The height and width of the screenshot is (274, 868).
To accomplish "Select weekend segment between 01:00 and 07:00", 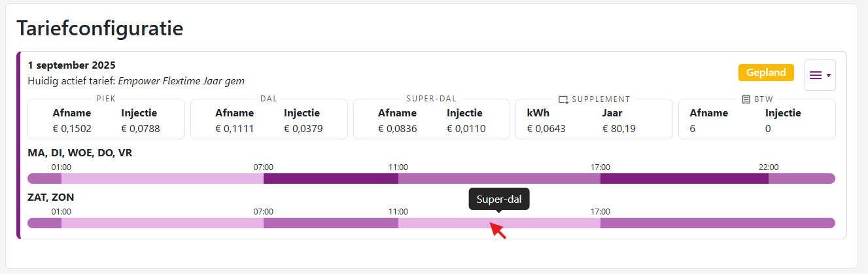I will click(162, 223).
